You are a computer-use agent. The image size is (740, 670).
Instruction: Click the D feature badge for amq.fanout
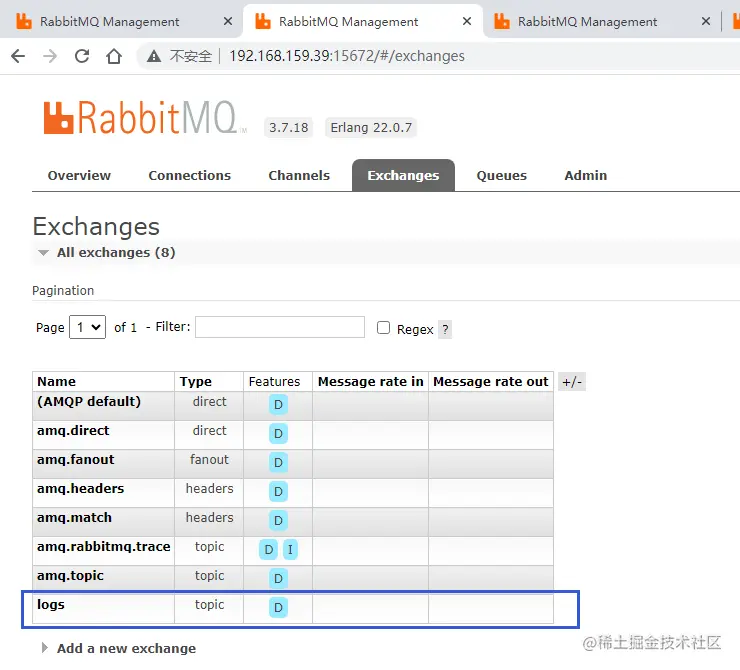pyautogui.click(x=278, y=462)
